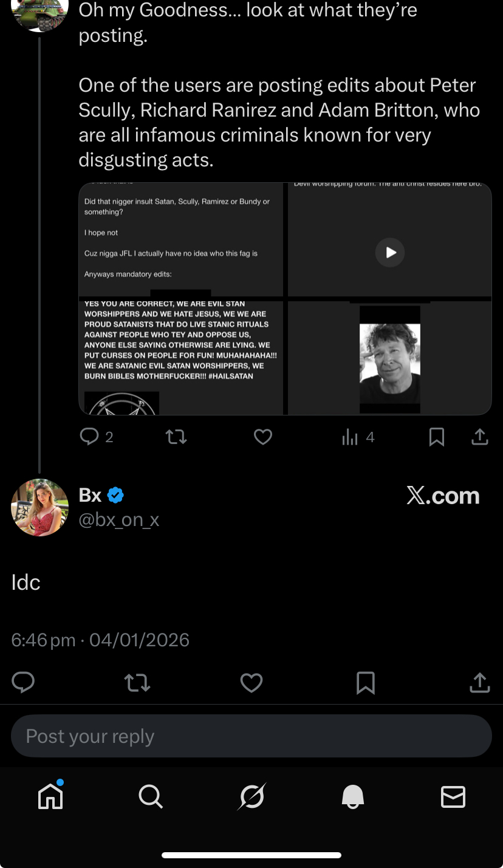Like Bx's "Idc" post
The height and width of the screenshot is (868, 503).
click(x=251, y=683)
